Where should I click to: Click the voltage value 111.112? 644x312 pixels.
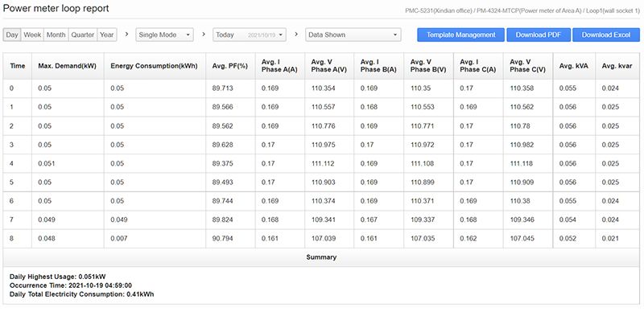(x=324, y=163)
